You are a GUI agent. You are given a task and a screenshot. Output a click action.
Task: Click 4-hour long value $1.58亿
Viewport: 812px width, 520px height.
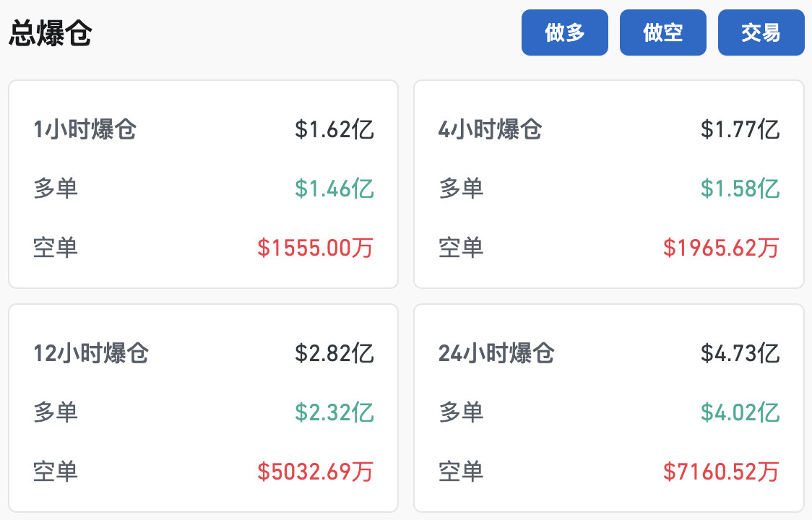point(740,189)
